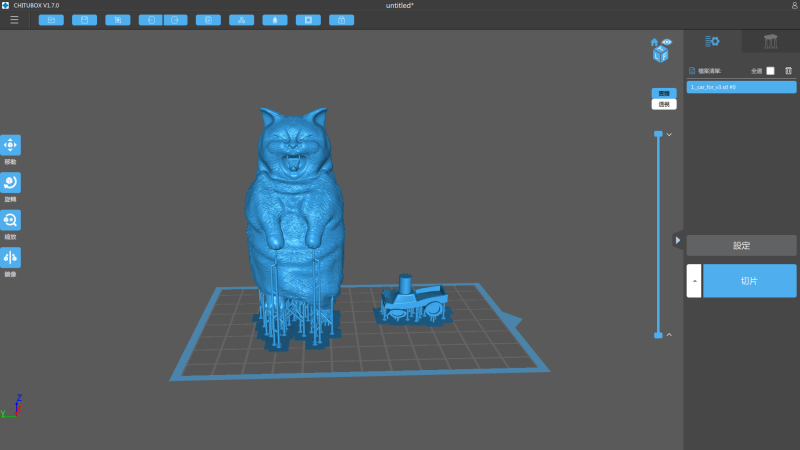Open the supports tab in right panel
Viewport: 800px width, 450px height.
click(x=770, y=41)
